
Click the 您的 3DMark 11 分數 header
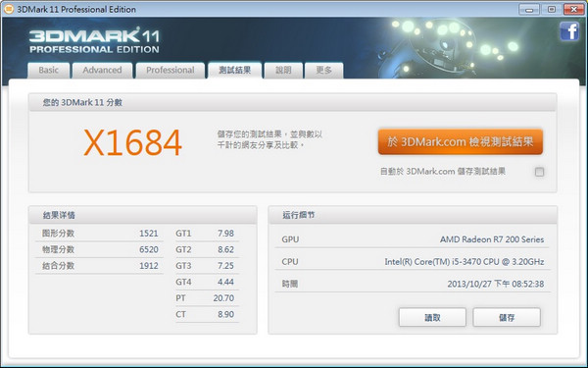(292, 102)
